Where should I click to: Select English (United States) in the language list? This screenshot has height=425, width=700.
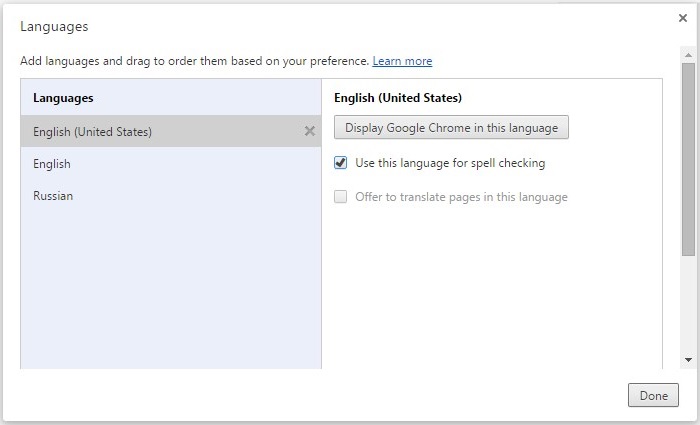pos(171,131)
